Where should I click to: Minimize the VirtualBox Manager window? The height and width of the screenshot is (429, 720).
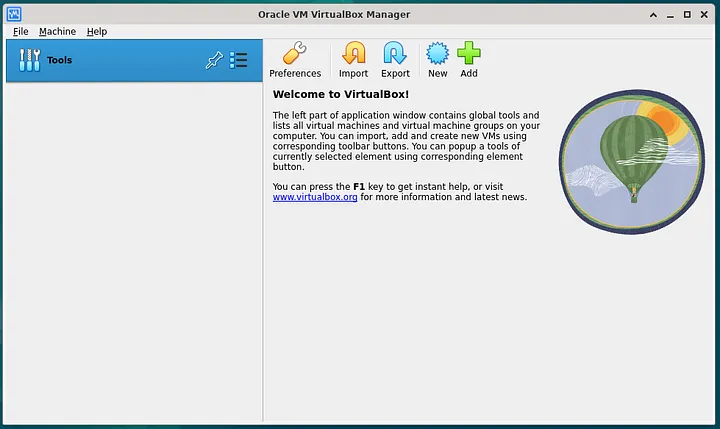point(670,15)
